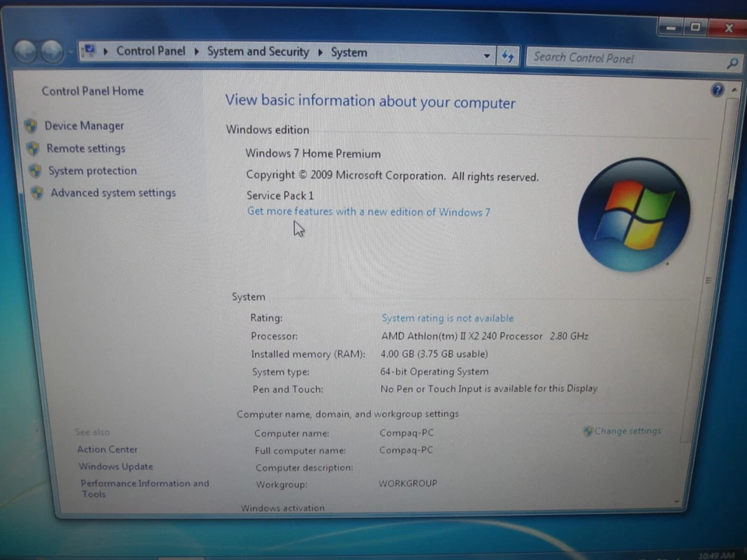Click the Get more features with Windows 7 link

[368, 212]
